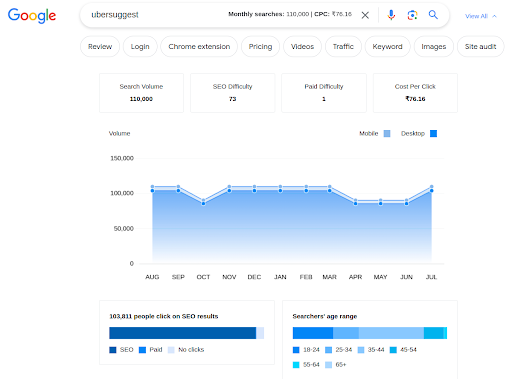Click the 18-24 segment of age bar
Image resolution: width=512 pixels, height=379 pixels.
tap(313, 333)
